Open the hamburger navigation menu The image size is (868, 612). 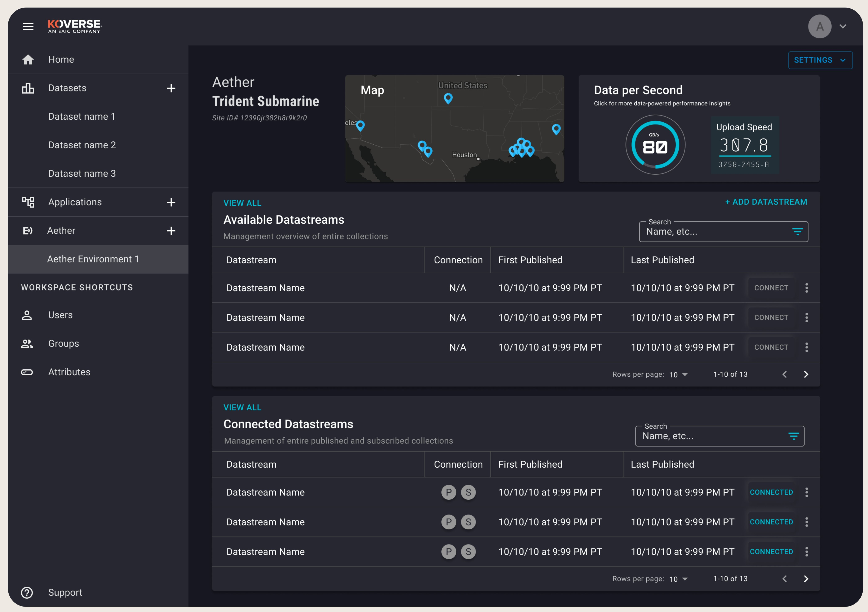pos(28,26)
